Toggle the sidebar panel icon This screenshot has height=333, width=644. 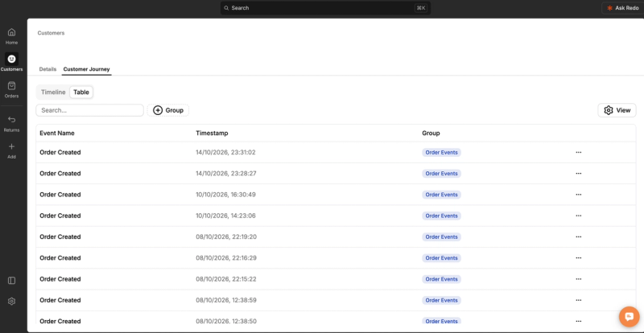click(x=11, y=281)
